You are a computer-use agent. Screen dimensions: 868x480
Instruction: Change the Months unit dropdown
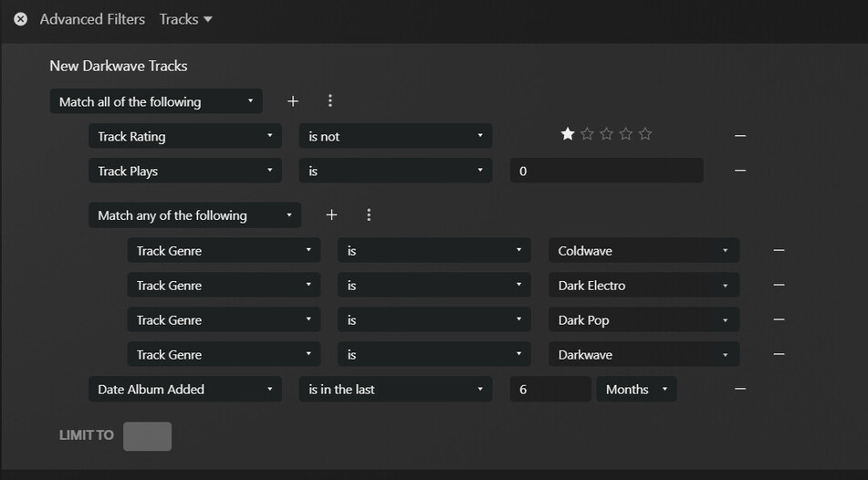(x=636, y=389)
